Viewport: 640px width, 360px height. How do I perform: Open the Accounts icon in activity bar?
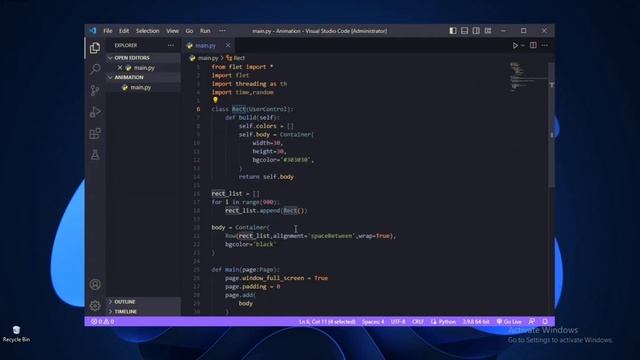click(x=95, y=284)
